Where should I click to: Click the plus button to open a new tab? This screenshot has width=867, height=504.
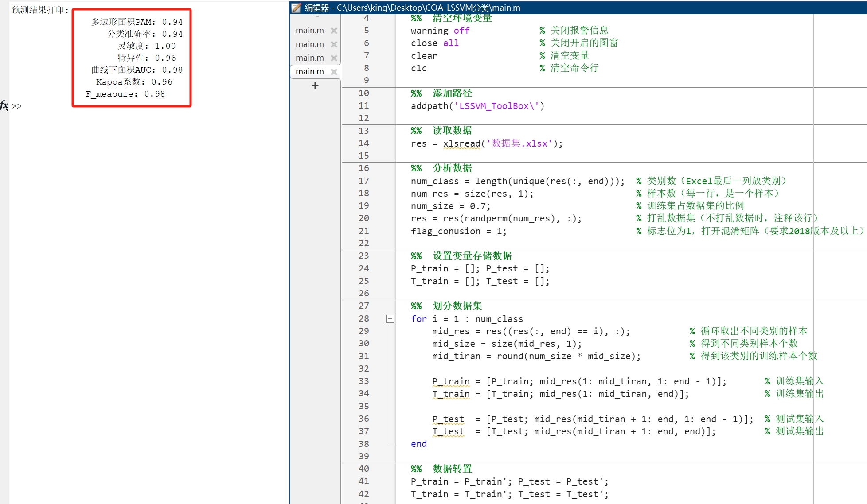315,85
